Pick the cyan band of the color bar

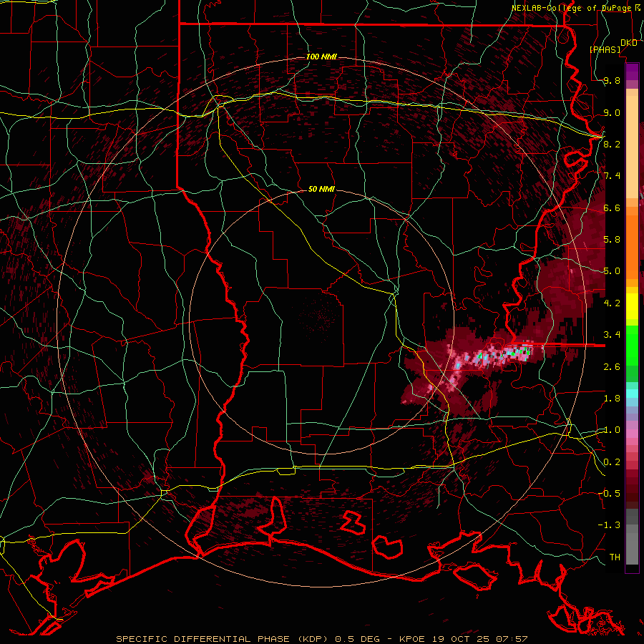632,393
